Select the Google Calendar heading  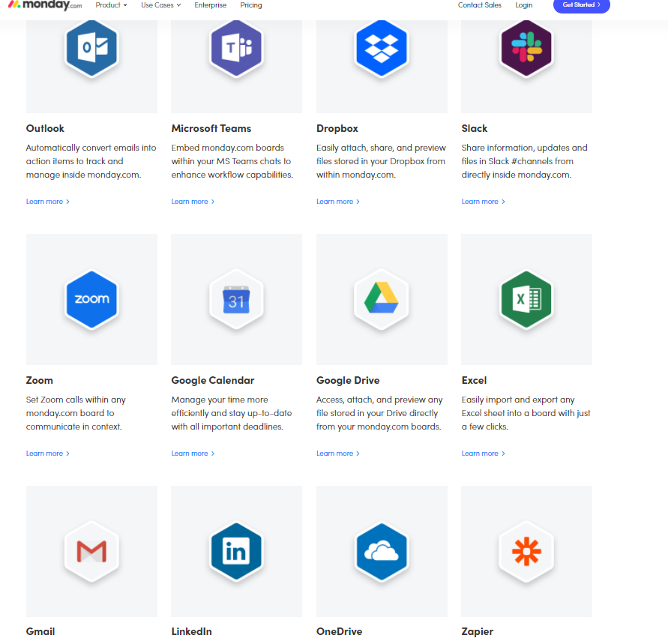213,380
